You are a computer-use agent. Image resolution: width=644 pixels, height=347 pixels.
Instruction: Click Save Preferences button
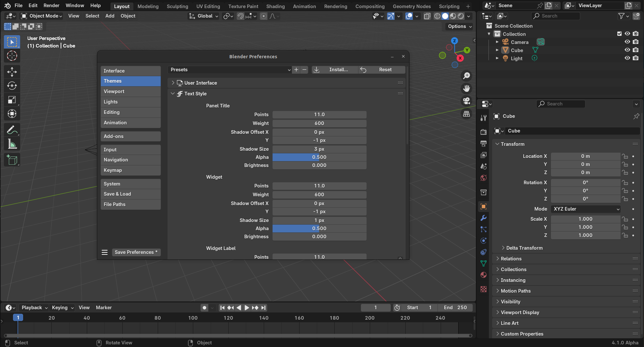[136, 252]
